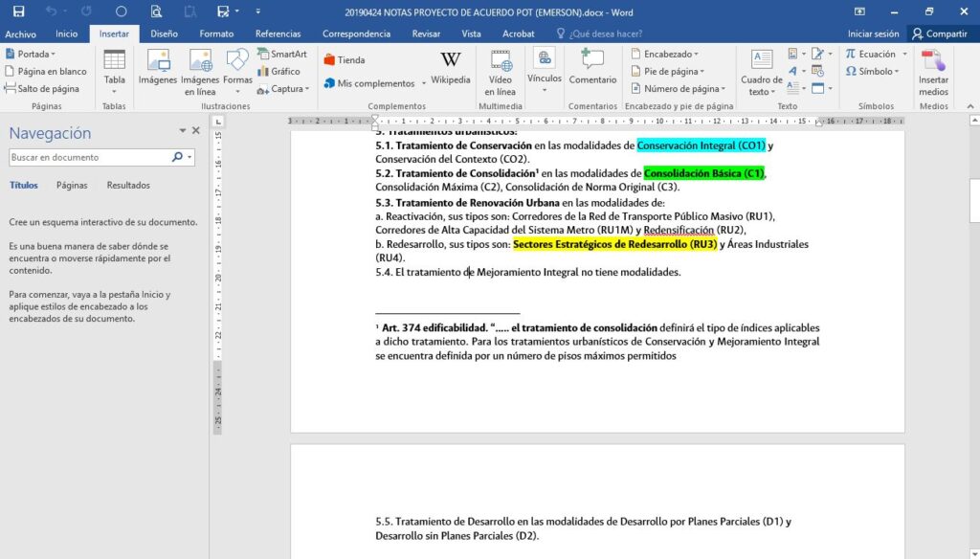Click the Drop Cap icon in Texto group
Viewport: 980px width, 559px height.
click(x=792, y=89)
